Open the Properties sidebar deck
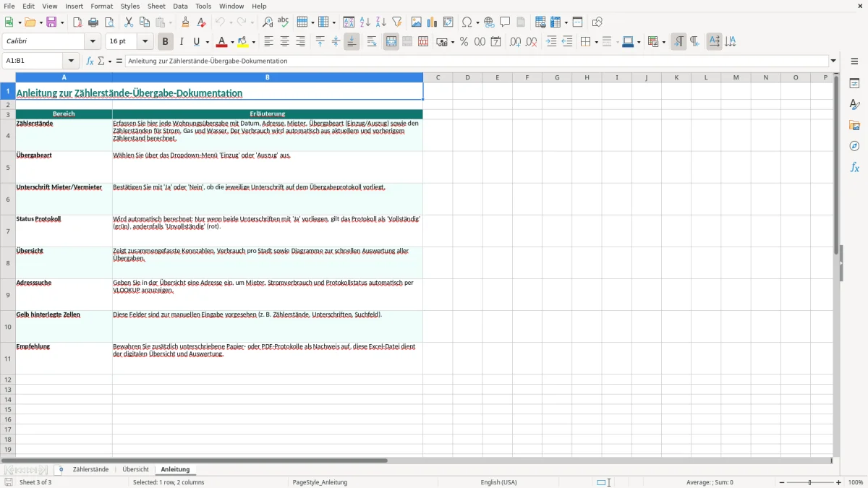 (x=854, y=84)
